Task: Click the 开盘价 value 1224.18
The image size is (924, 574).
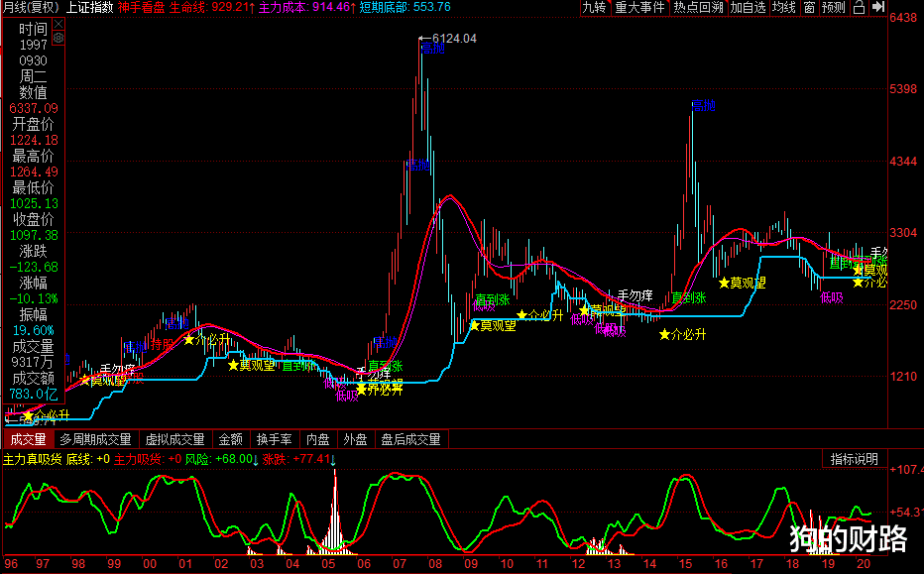Action: pyautogui.click(x=34, y=140)
